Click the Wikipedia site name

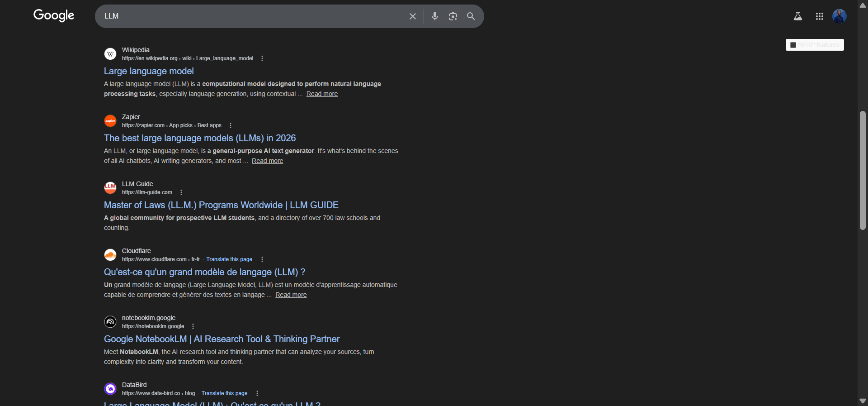click(136, 50)
